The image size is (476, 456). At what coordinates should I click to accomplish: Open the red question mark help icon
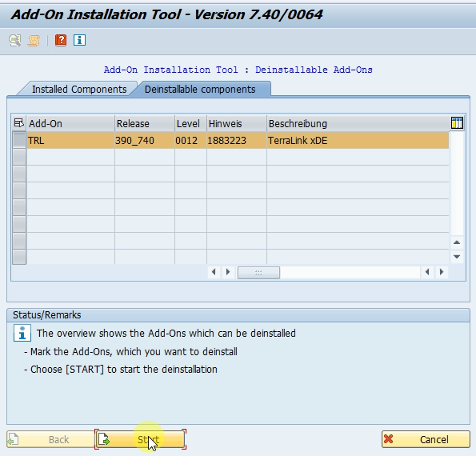[x=61, y=40]
